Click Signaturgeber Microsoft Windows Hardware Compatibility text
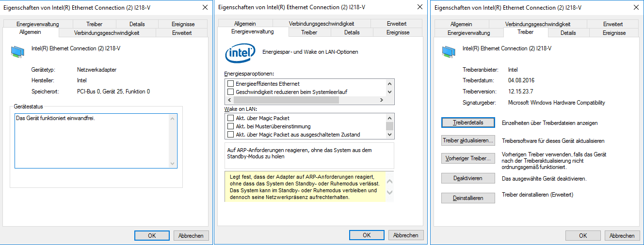This screenshot has height=245, width=644. click(x=557, y=103)
